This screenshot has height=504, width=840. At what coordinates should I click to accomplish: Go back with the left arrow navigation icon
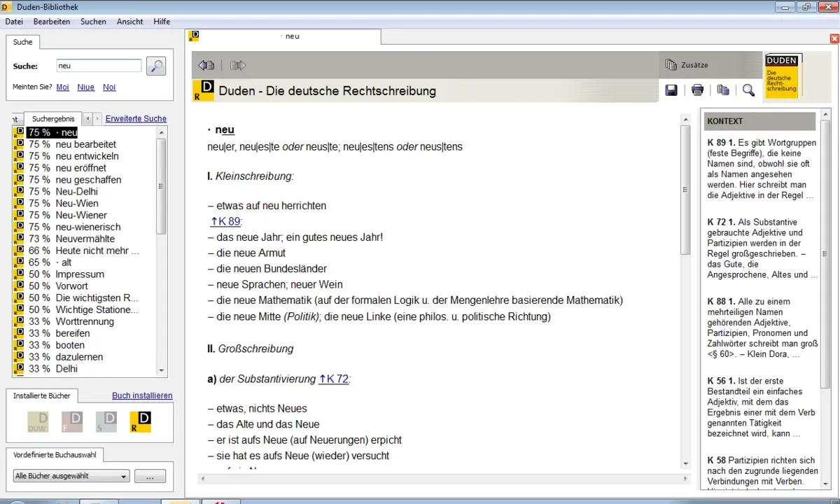click(206, 65)
